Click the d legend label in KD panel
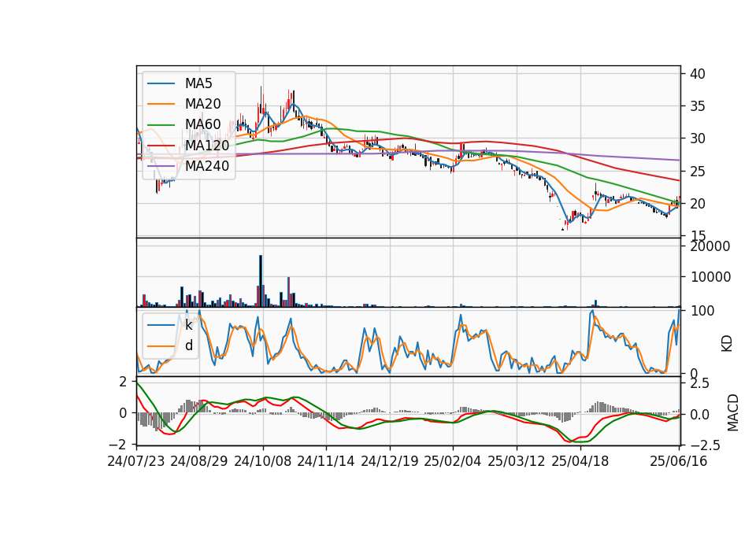Image resolution: width=756 pixels, height=543 pixels. point(189,345)
